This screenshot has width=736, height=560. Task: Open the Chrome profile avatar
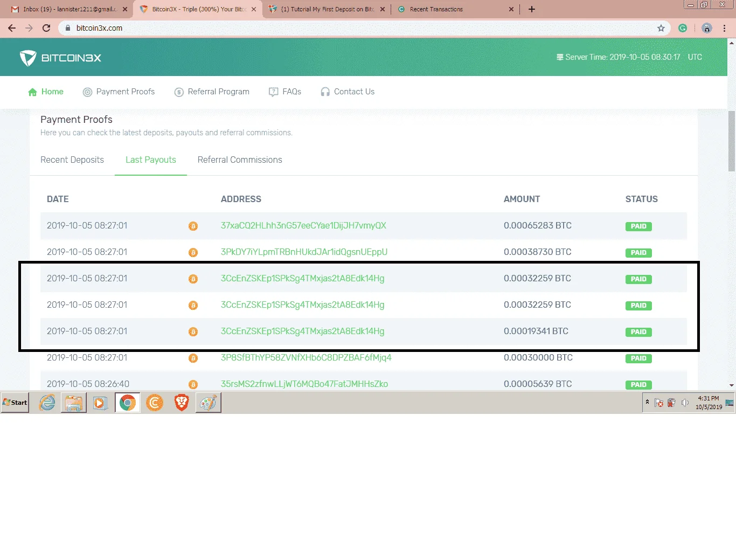tap(707, 28)
